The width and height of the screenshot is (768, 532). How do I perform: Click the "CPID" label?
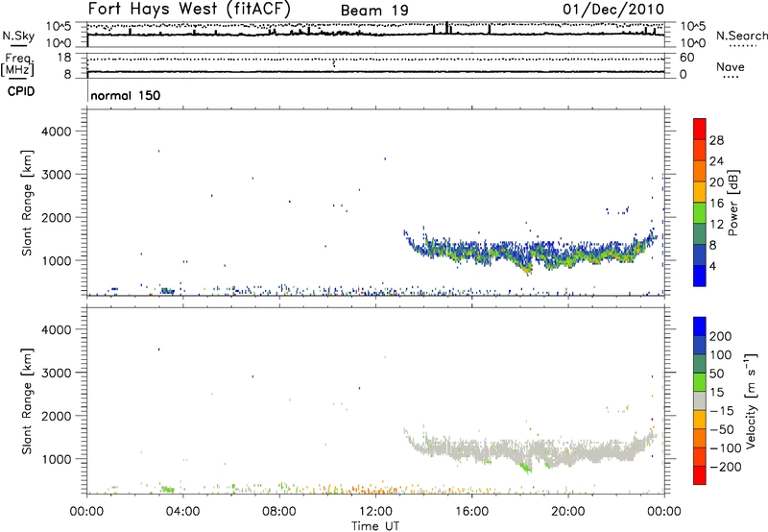(x=21, y=91)
